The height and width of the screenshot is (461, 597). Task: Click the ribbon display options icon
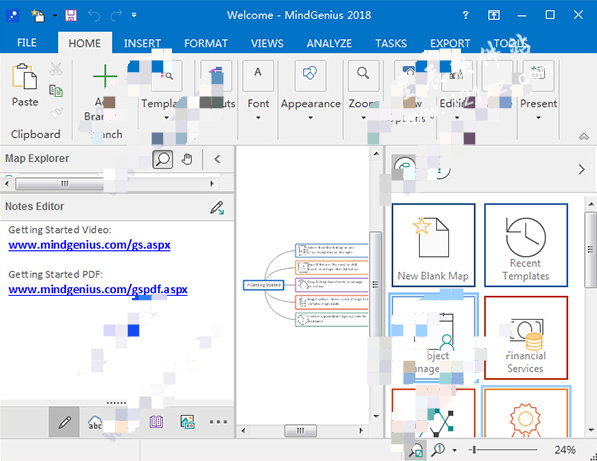494,15
